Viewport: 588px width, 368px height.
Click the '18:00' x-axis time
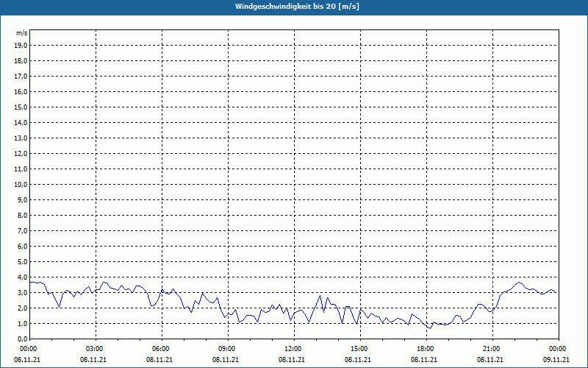[426, 349]
